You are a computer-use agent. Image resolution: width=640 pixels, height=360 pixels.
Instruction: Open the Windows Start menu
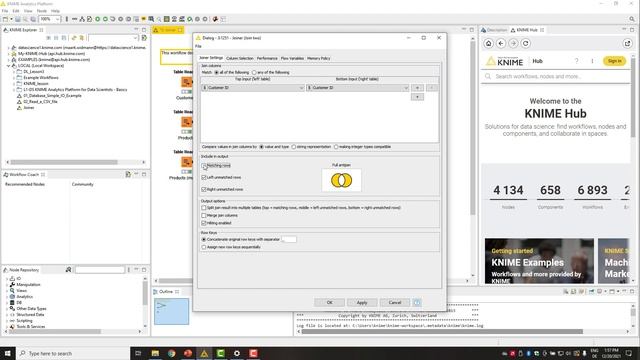pos(7,353)
